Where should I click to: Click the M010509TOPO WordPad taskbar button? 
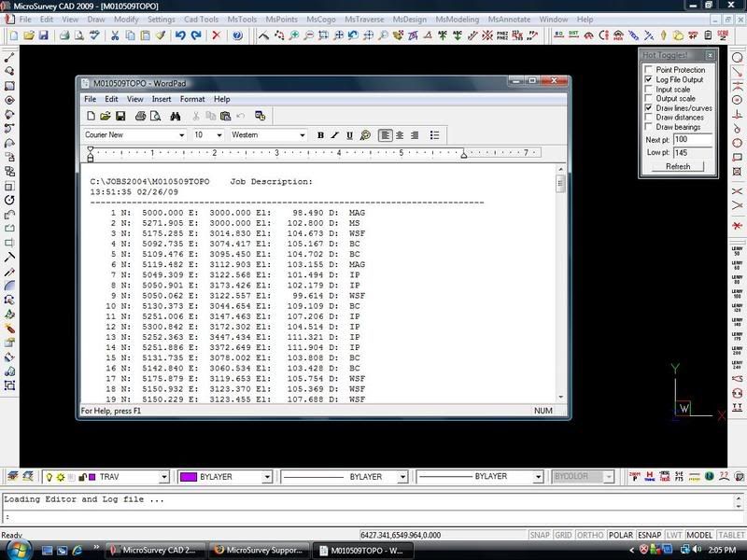pos(363,550)
